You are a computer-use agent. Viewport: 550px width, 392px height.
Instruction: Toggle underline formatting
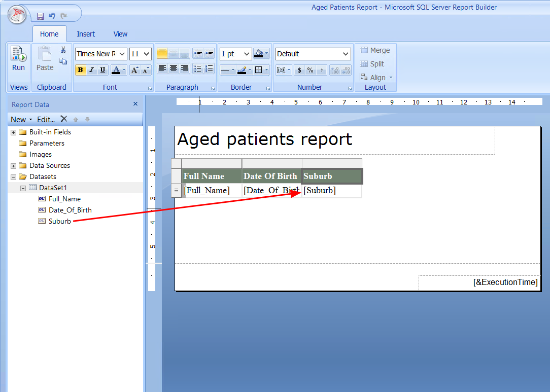(102, 70)
